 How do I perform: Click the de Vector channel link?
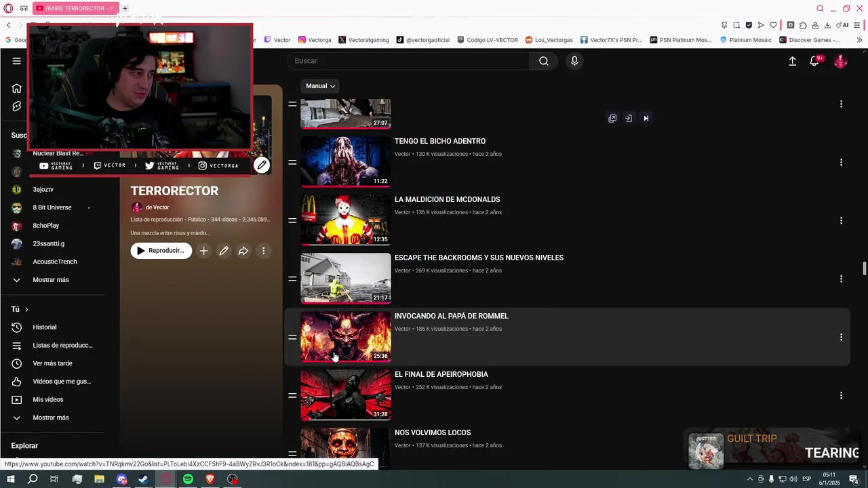pyautogui.click(x=157, y=207)
